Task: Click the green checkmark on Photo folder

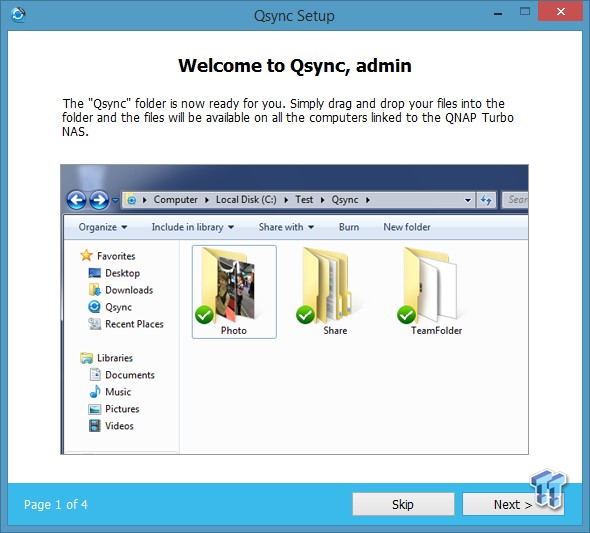Action: 204,314
